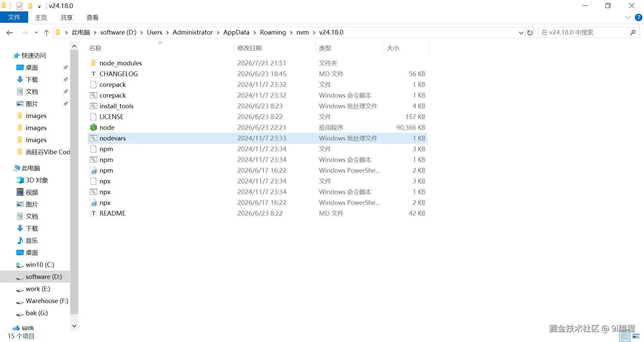Navigate to nvm in address path
The image size is (644, 342).
303,33
